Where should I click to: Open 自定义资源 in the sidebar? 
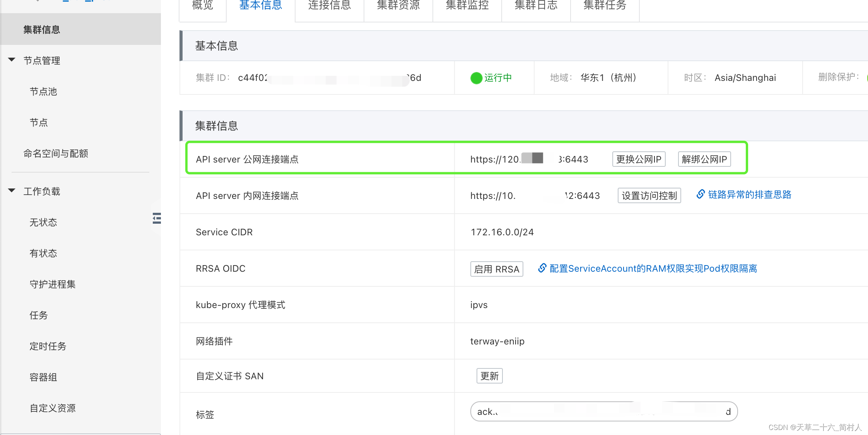pyautogui.click(x=53, y=408)
